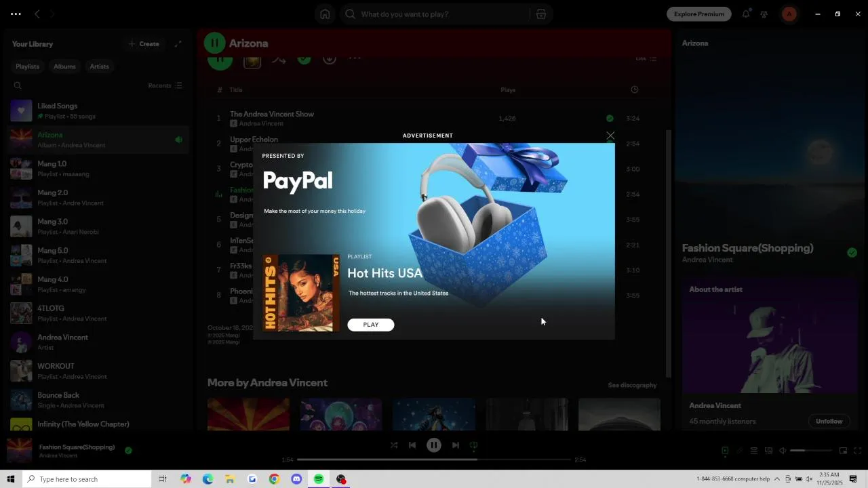The width and height of the screenshot is (868, 488).
Task: Open the What's New notifications bell
Action: 746,14
